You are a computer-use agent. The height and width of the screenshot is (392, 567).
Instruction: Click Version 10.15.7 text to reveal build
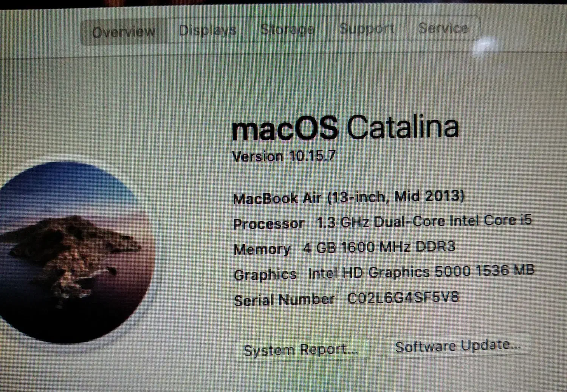pos(283,156)
